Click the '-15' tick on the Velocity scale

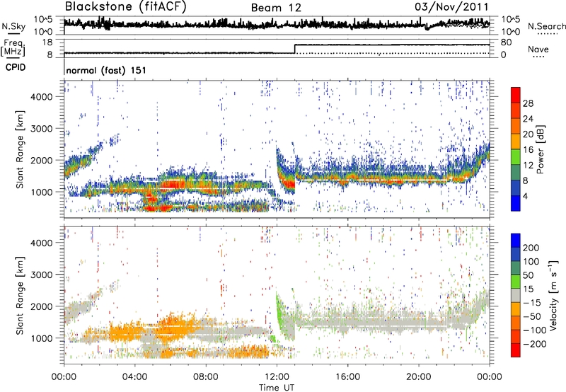pos(532,303)
